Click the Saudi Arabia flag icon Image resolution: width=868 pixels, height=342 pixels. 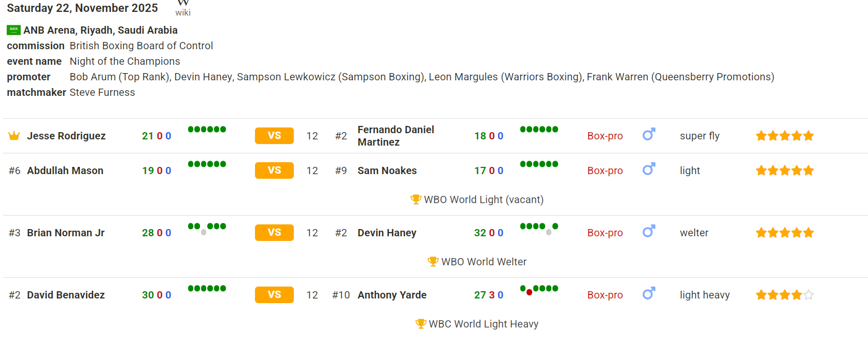[x=13, y=30]
